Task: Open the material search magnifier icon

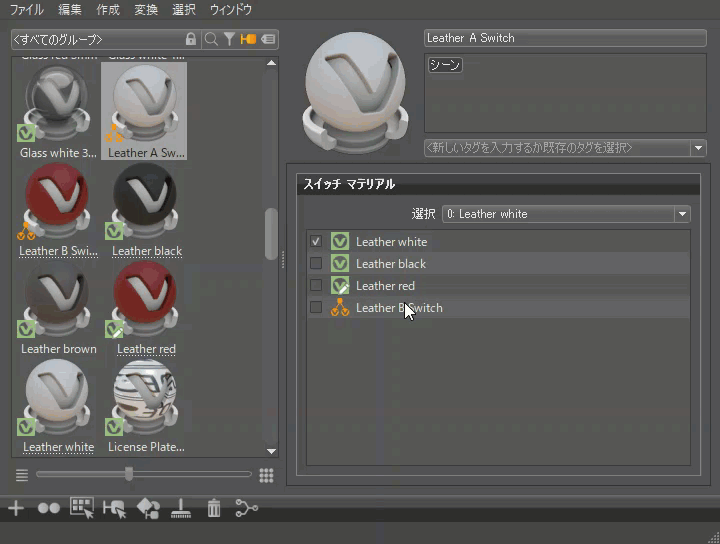Action: pyautogui.click(x=211, y=39)
